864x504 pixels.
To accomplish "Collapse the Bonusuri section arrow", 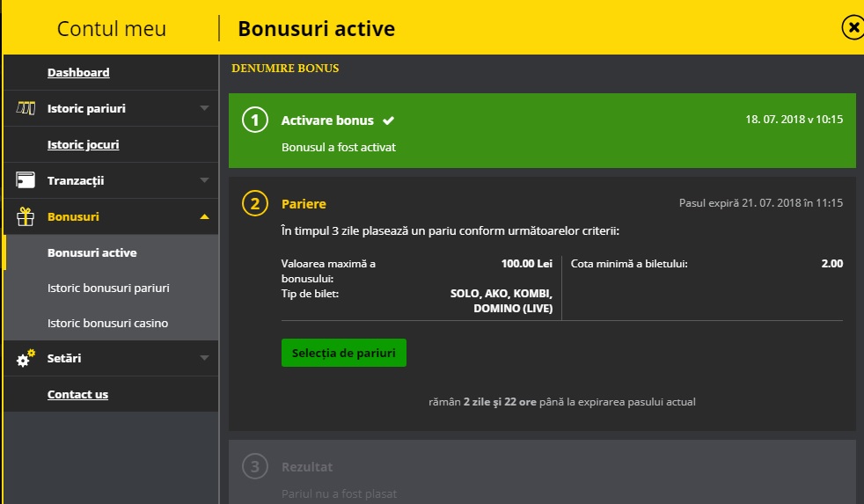I will coord(204,216).
